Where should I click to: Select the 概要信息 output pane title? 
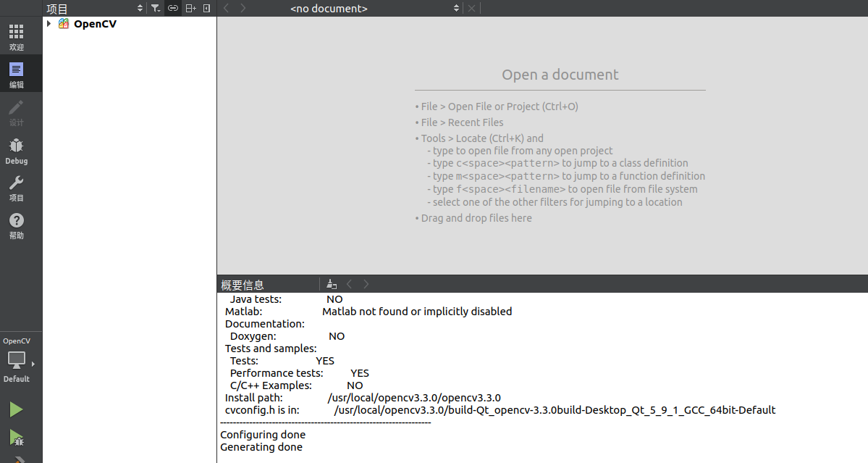242,284
